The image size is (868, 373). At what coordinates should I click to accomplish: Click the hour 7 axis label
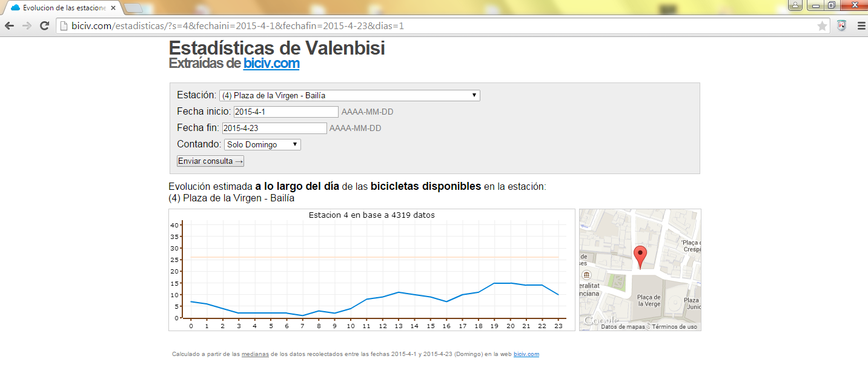click(x=302, y=326)
